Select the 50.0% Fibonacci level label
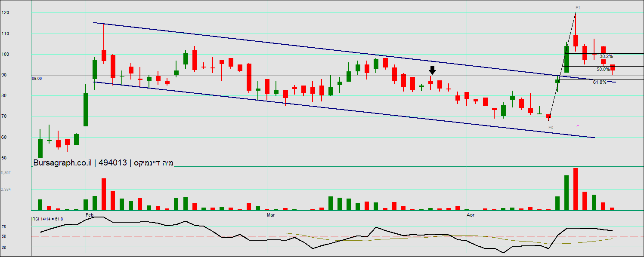Screen dimensions: 644x257 (x=603, y=69)
